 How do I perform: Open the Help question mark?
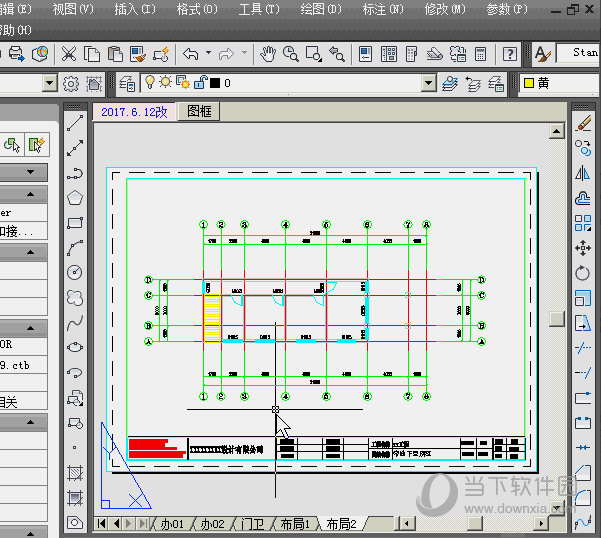click(x=510, y=54)
